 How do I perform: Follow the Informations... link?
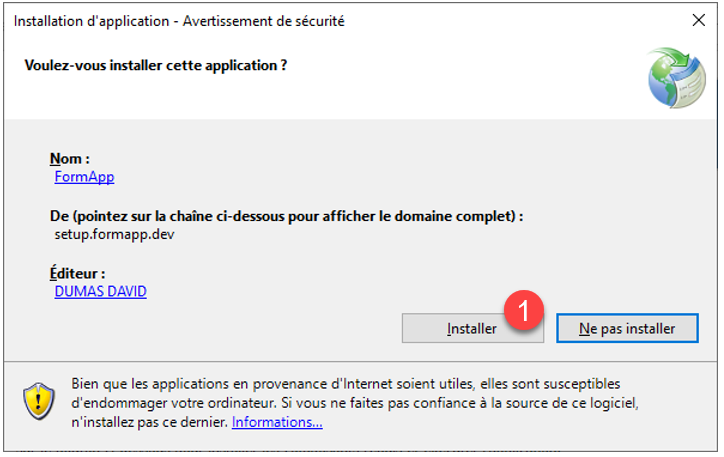[x=277, y=422]
